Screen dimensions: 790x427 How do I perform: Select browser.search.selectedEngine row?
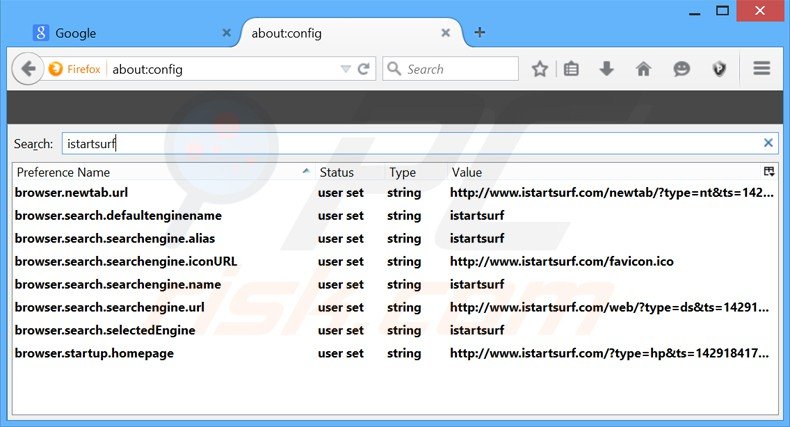395,330
